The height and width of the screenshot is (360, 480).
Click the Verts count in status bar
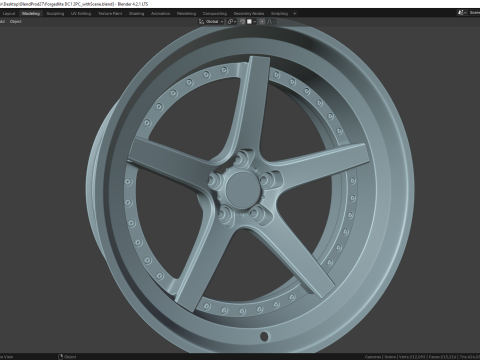(412, 357)
